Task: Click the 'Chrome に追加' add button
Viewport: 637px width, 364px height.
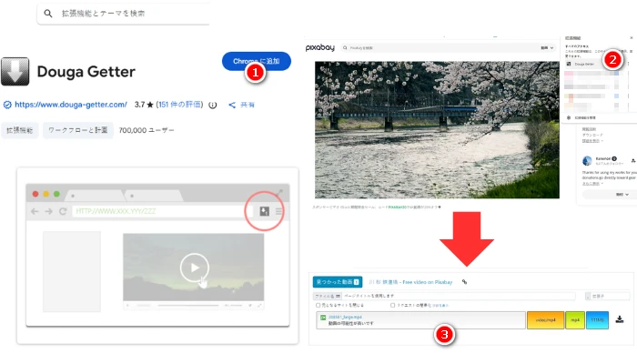Action: [x=257, y=61]
